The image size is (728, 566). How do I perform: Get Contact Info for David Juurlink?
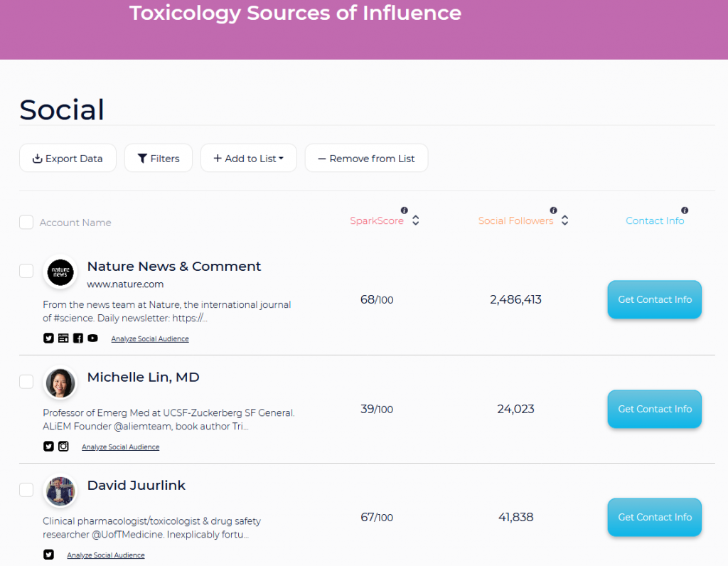655,517
